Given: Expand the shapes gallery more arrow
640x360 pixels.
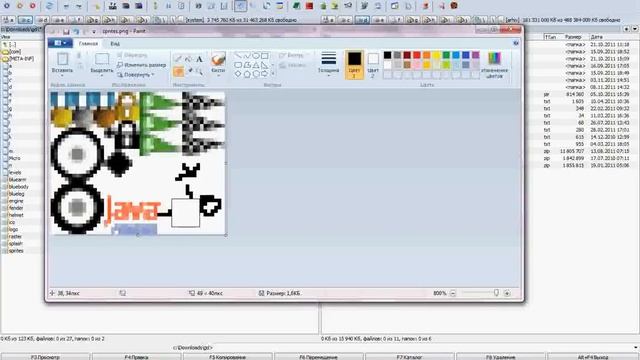Looking at the screenshot, I should [x=273, y=74].
